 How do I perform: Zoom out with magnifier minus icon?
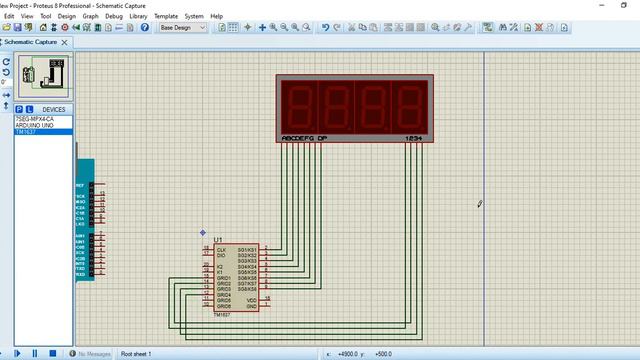coord(284,27)
